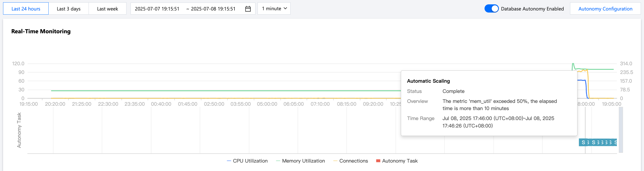
Task: Click the end date-time input field
Action: 213,9
